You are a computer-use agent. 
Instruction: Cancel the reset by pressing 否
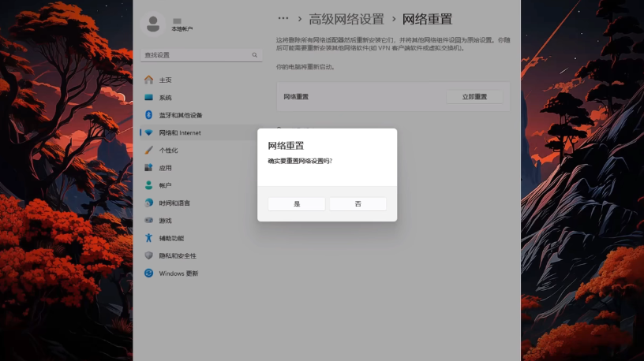pos(358,203)
